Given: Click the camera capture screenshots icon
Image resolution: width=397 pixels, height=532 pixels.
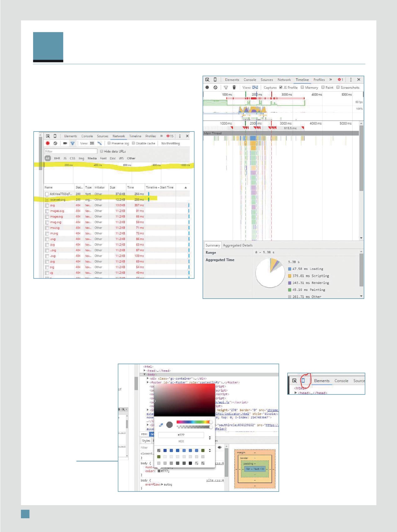Looking at the screenshot, I should click(65, 143).
